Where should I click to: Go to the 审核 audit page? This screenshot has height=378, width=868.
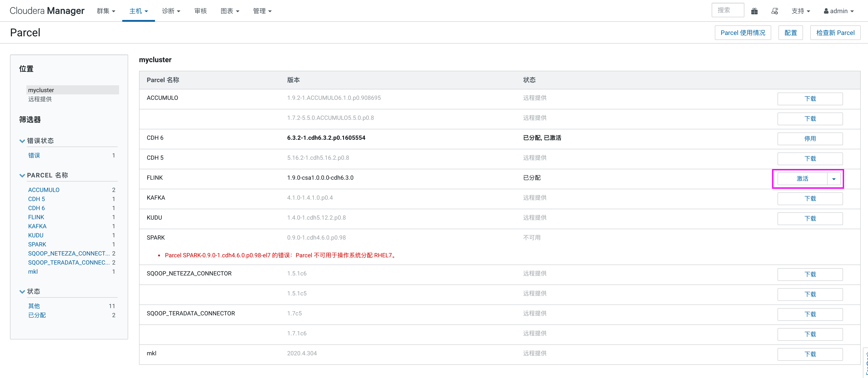click(200, 11)
